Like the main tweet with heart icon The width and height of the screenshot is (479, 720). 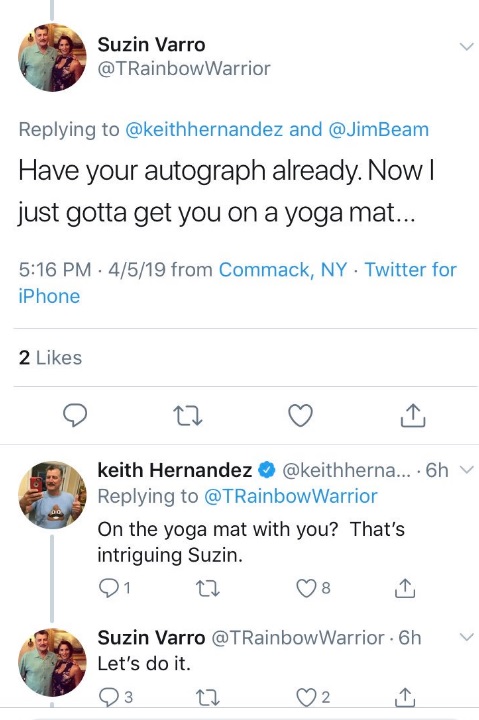click(x=300, y=416)
